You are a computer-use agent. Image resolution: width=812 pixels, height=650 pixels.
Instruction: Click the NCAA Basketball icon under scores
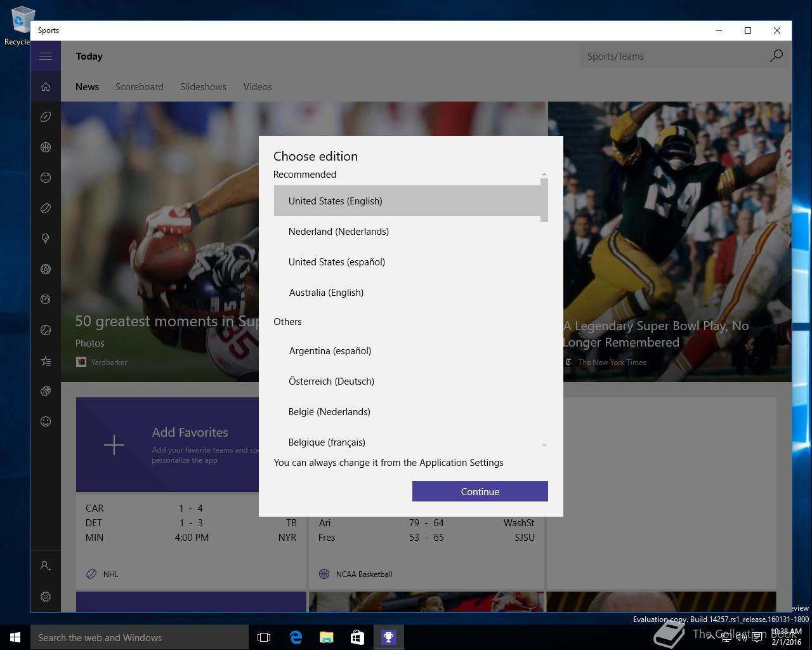click(324, 574)
